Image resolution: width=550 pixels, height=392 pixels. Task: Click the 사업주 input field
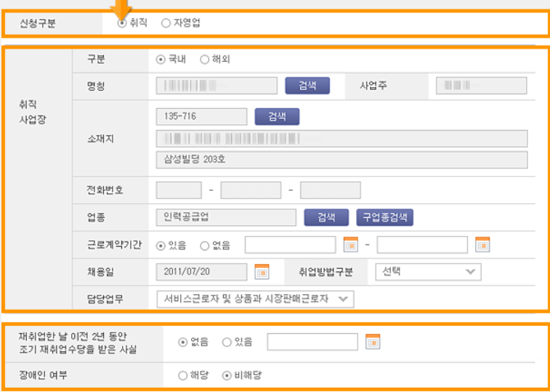[x=481, y=86]
